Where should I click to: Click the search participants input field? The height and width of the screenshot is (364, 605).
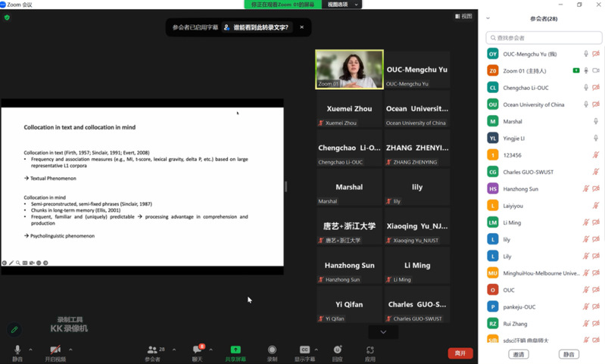(x=544, y=37)
